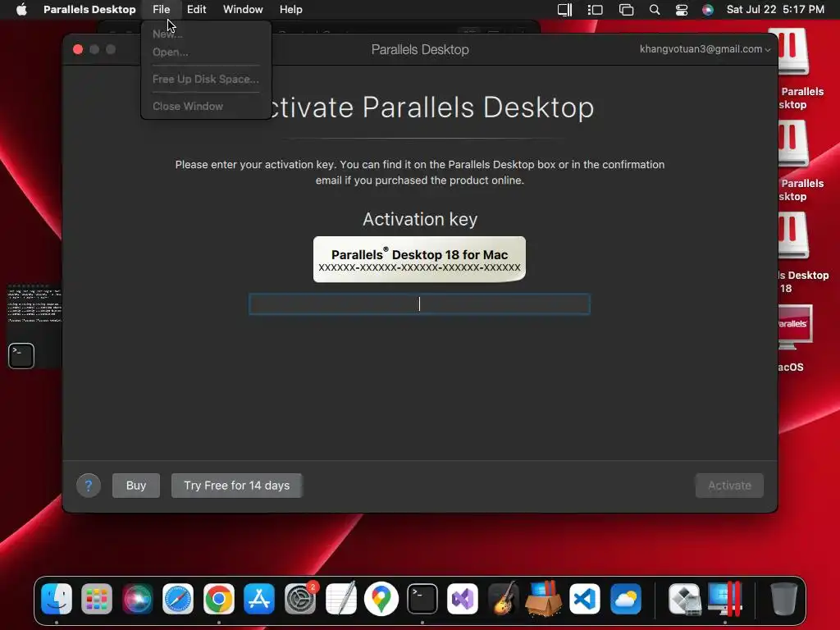Click the Buy button
Viewport: 840px width, 630px height.
[136, 486]
